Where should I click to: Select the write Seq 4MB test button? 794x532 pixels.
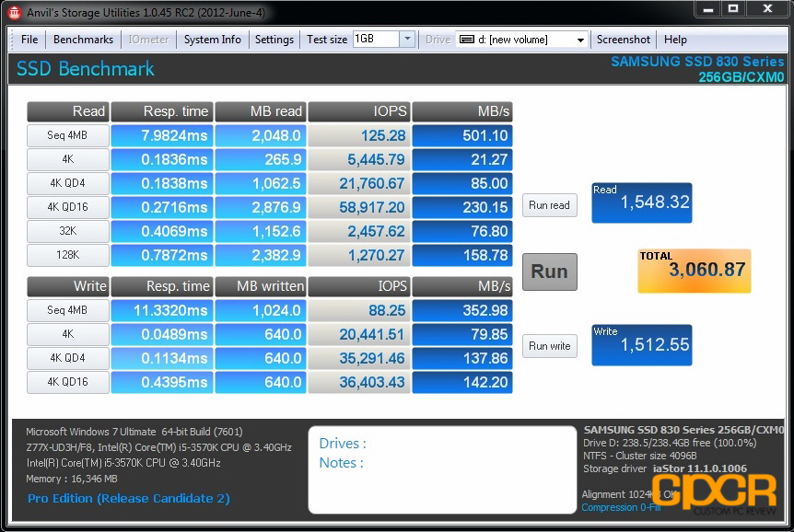pos(68,310)
